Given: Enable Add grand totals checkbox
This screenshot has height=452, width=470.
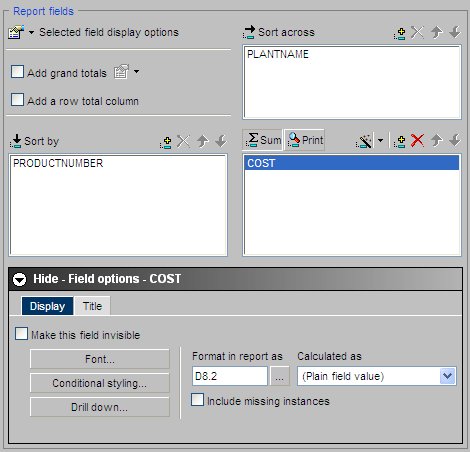Looking at the screenshot, I should point(17,72).
